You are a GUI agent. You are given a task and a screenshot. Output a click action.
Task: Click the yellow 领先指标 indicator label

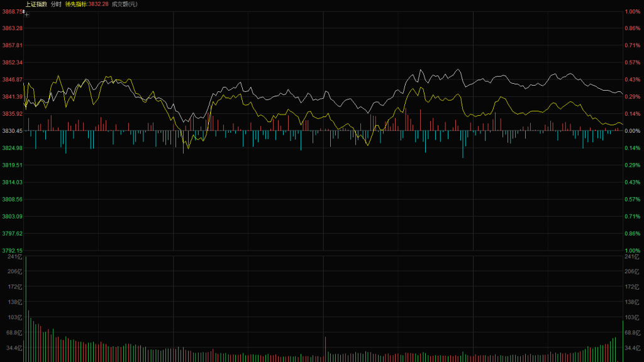click(76, 4)
